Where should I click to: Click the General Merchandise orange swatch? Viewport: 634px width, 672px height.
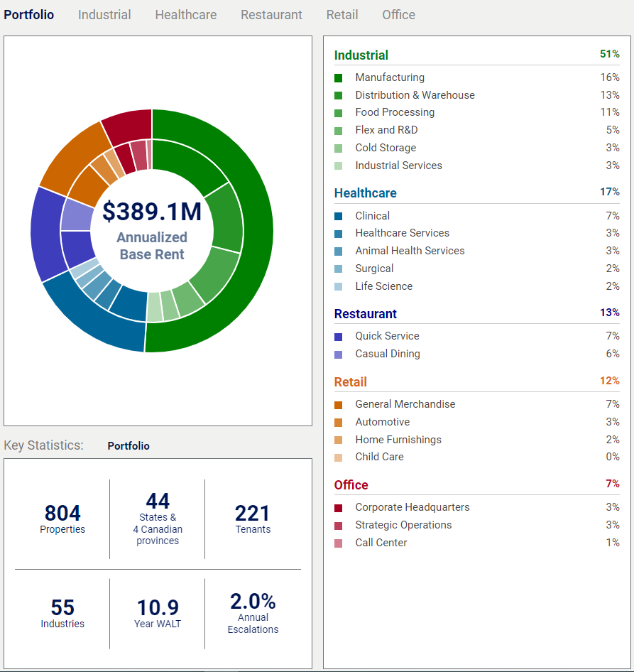[339, 405]
